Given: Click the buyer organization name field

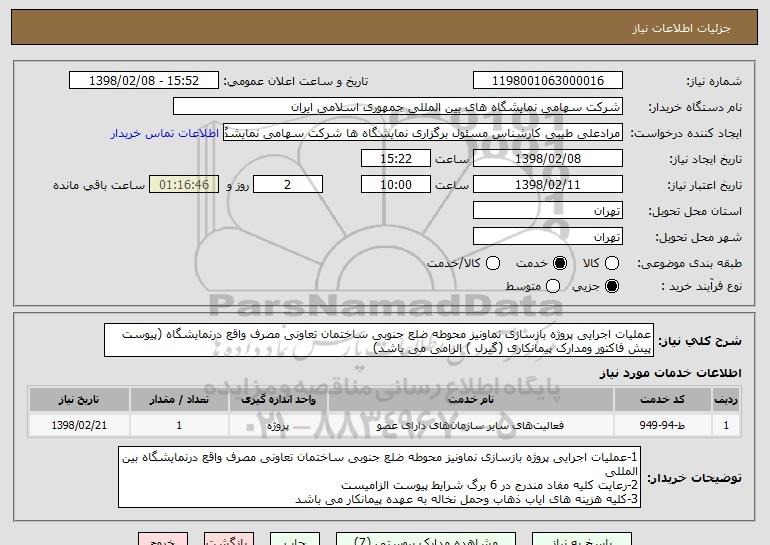Looking at the screenshot, I should (x=398, y=107).
